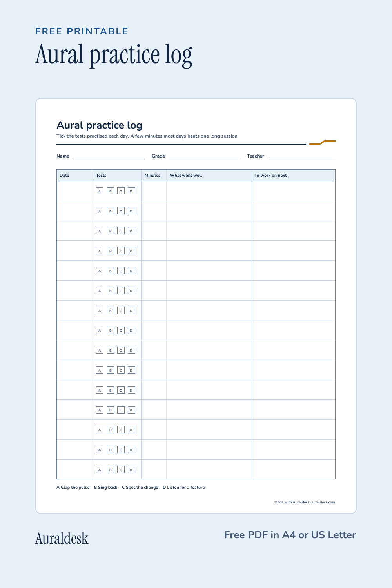Select the Date column header
Screen dimensions: 392x588
click(x=75, y=175)
